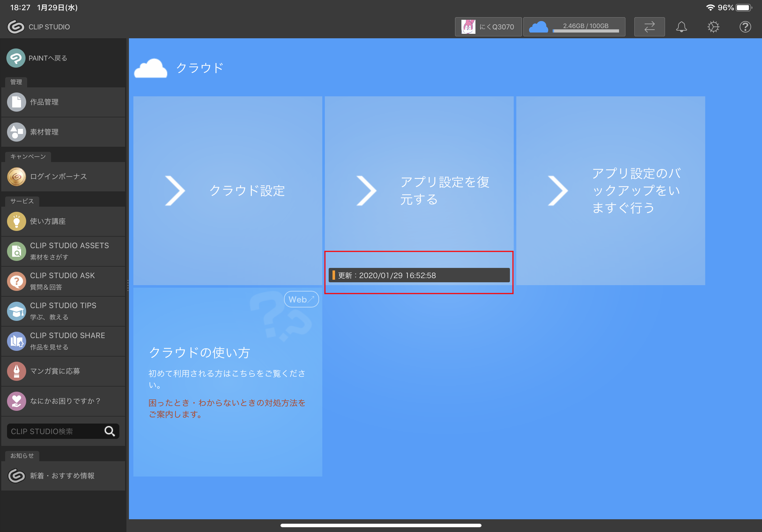Screen dimensions: 762x532
Task: Open the にくQ3070 account avatar
Action: point(468,27)
